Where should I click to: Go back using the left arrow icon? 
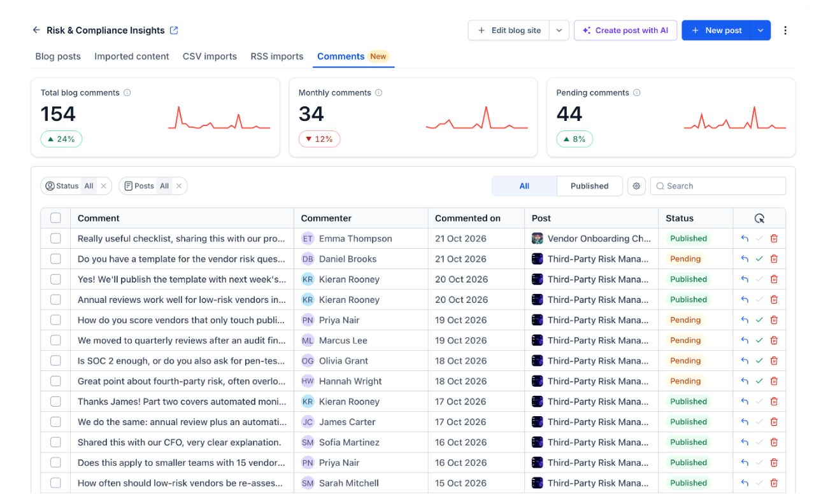click(x=36, y=31)
